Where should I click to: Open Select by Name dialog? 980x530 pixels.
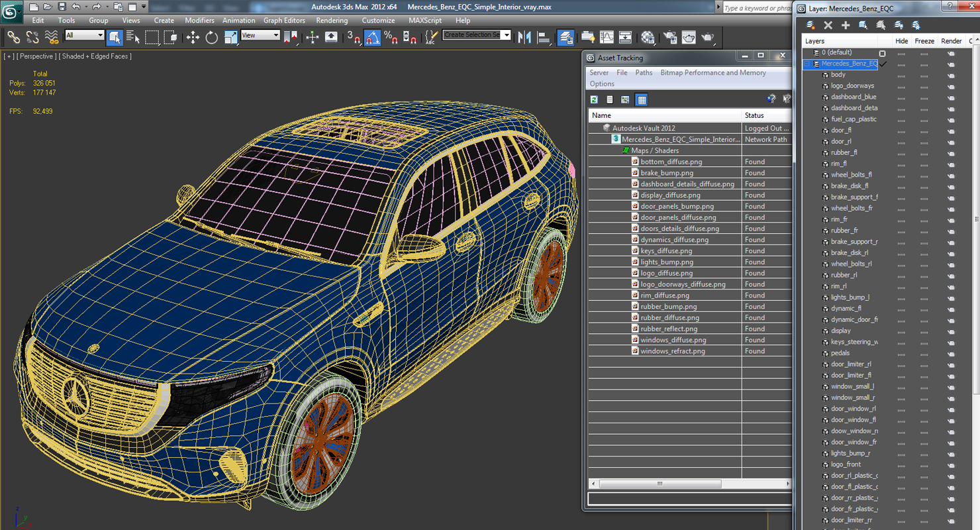click(132, 37)
